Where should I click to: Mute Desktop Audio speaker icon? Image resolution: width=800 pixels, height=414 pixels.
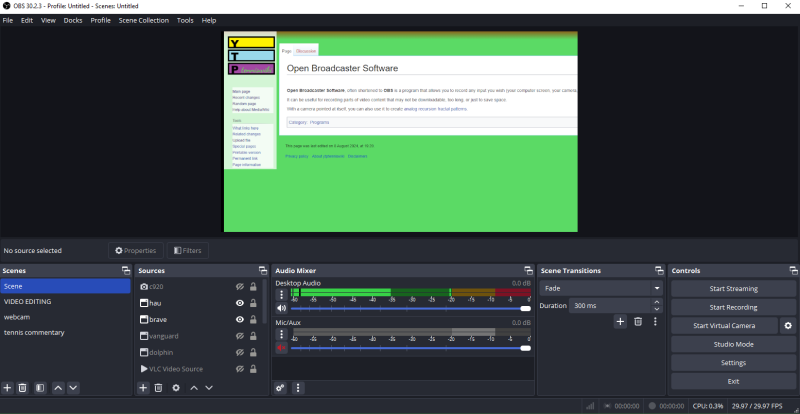tap(282, 308)
